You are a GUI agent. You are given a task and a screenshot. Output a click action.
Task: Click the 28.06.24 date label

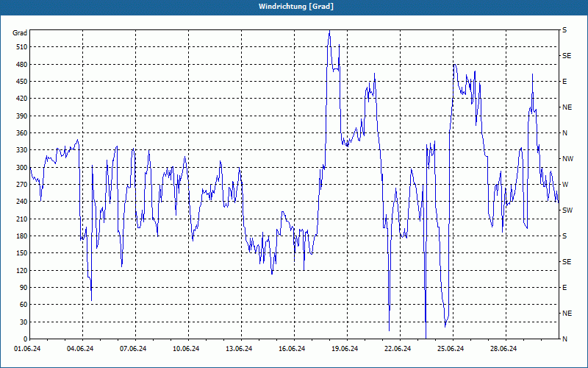[x=503, y=349]
